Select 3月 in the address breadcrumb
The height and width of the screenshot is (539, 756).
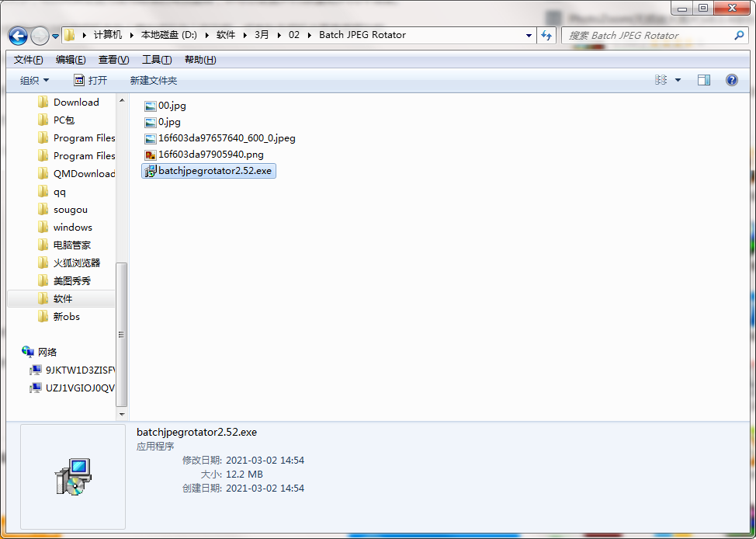point(262,35)
